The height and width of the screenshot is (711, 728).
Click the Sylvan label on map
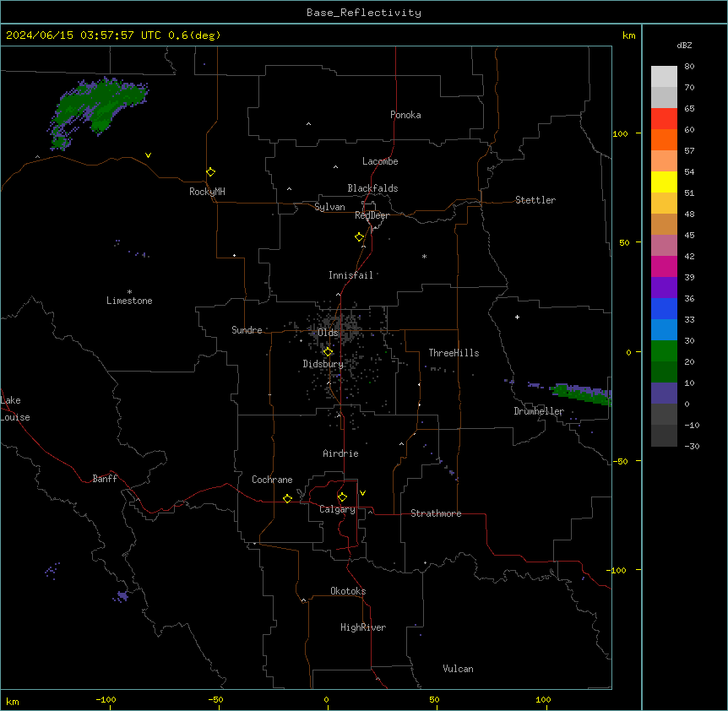pos(329,207)
